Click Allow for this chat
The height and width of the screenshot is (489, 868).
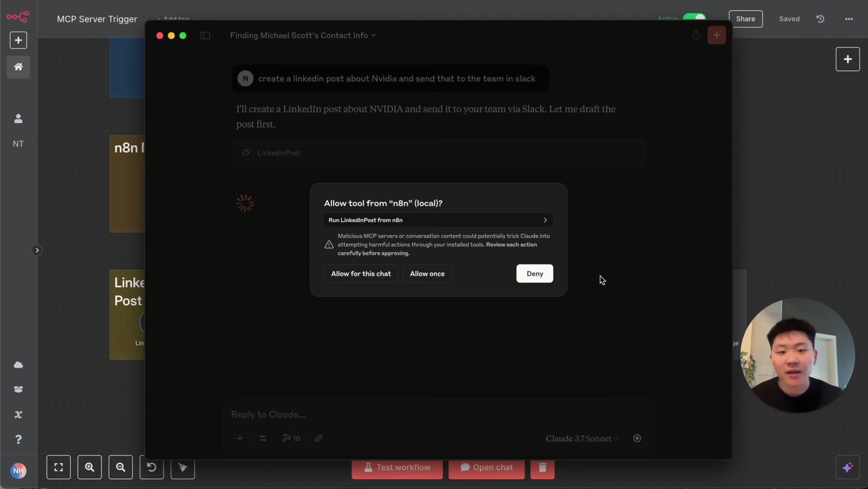coord(361,273)
